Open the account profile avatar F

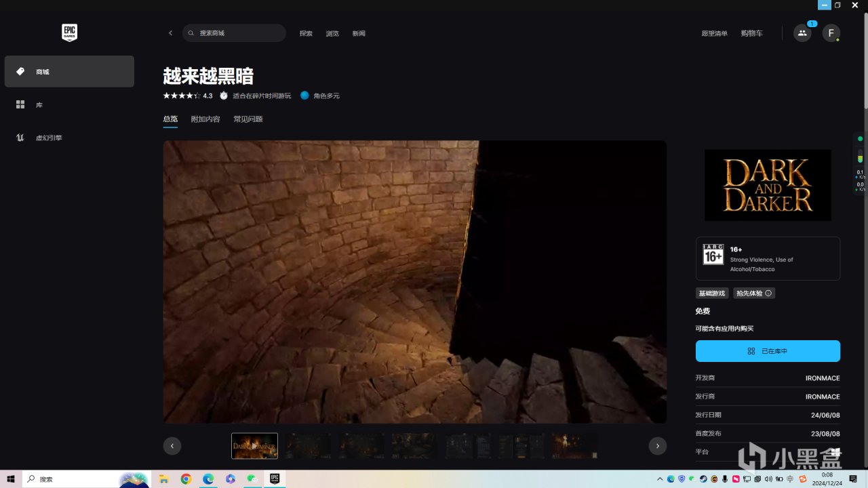(831, 33)
